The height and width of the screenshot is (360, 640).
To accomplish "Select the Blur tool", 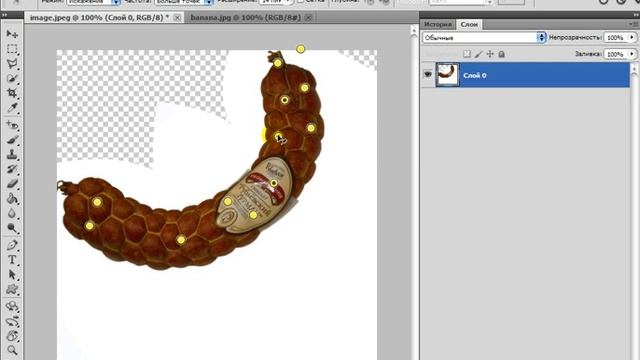I will point(12,213).
